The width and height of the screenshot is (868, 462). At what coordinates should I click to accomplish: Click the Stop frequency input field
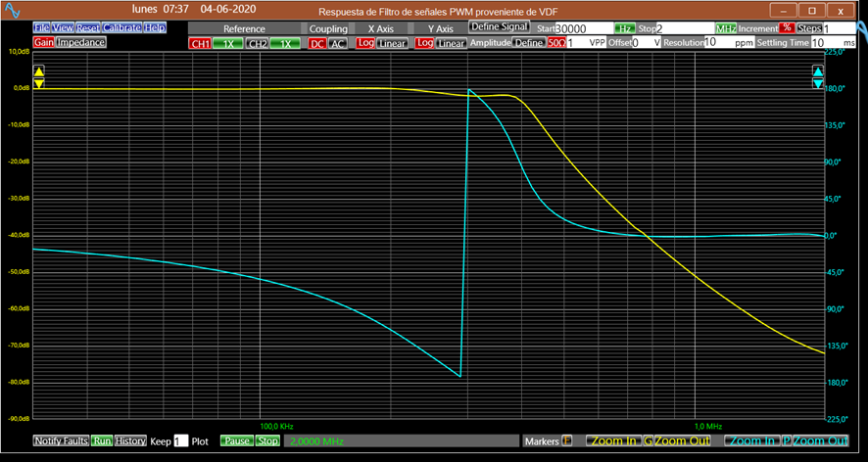tap(685, 28)
